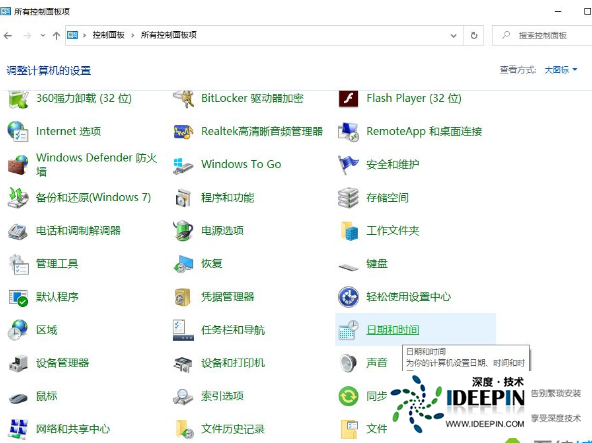Click the 备份和还原(Windows 7) icon
Screen dimensions: 592x443
coord(18,198)
